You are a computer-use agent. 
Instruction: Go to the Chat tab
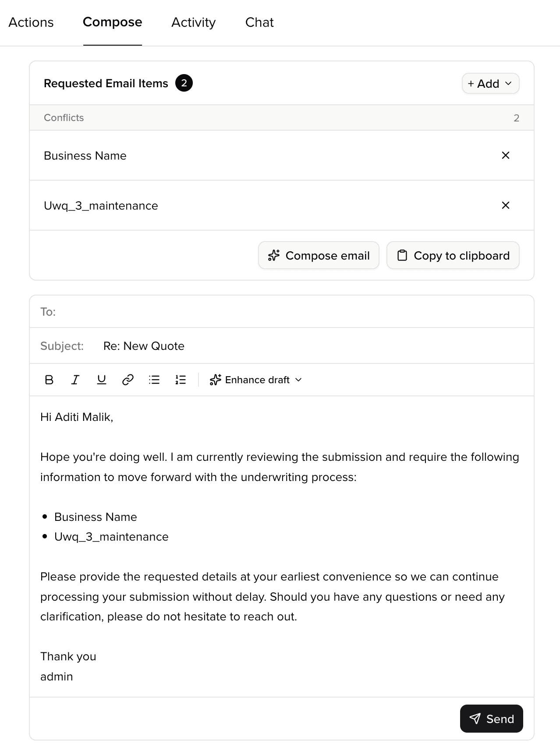pyautogui.click(x=259, y=22)
